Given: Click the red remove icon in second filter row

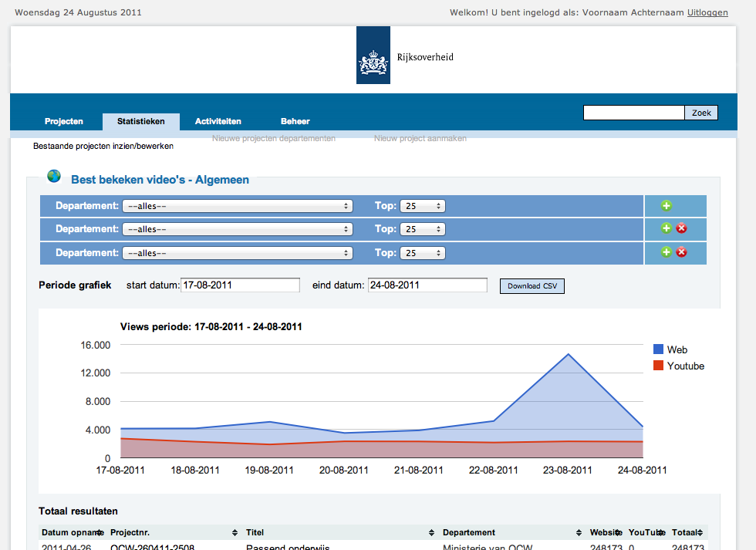Looking at the screenshot, I should tap(681, 228).
